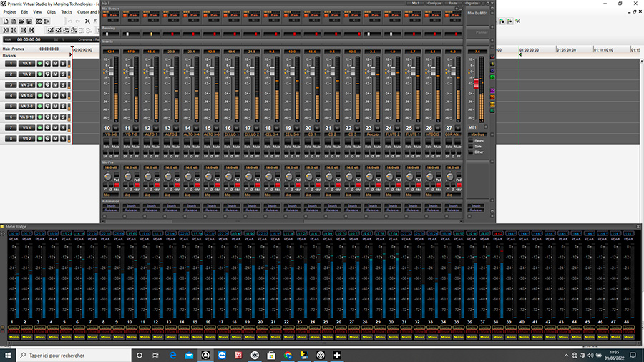Delete the selection with the X toolbar icon
Screen dimensions: 644x362
tap(87, 21)
